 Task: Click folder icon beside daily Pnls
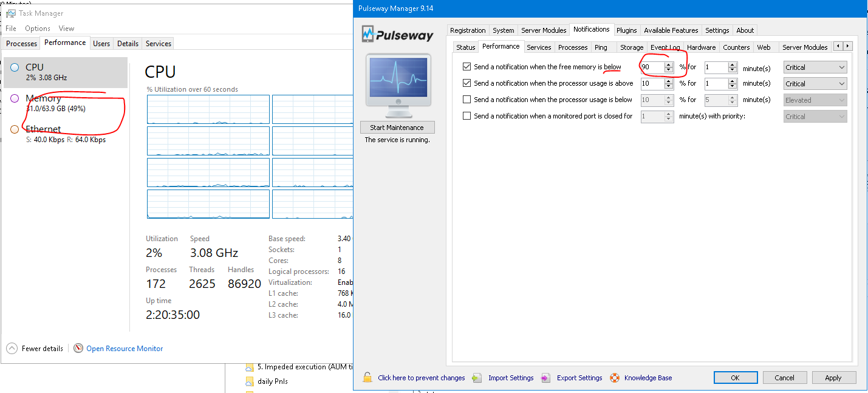coord(249,381)
